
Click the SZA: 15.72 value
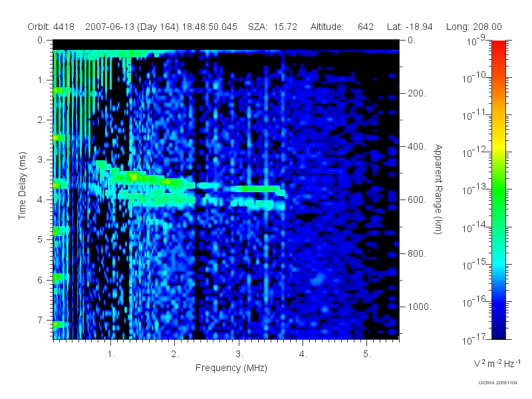pyautogui.click(x=273, y=27)
